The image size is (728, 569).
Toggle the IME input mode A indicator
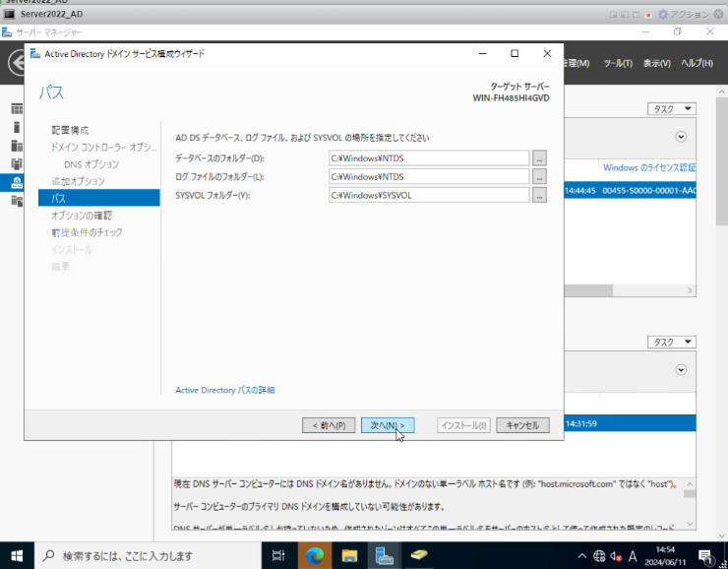coord(633,555)
